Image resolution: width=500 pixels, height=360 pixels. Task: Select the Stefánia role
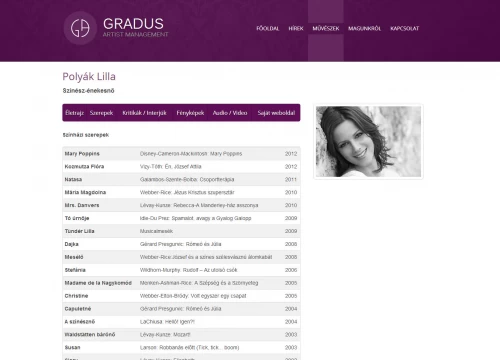coord(75,270)
